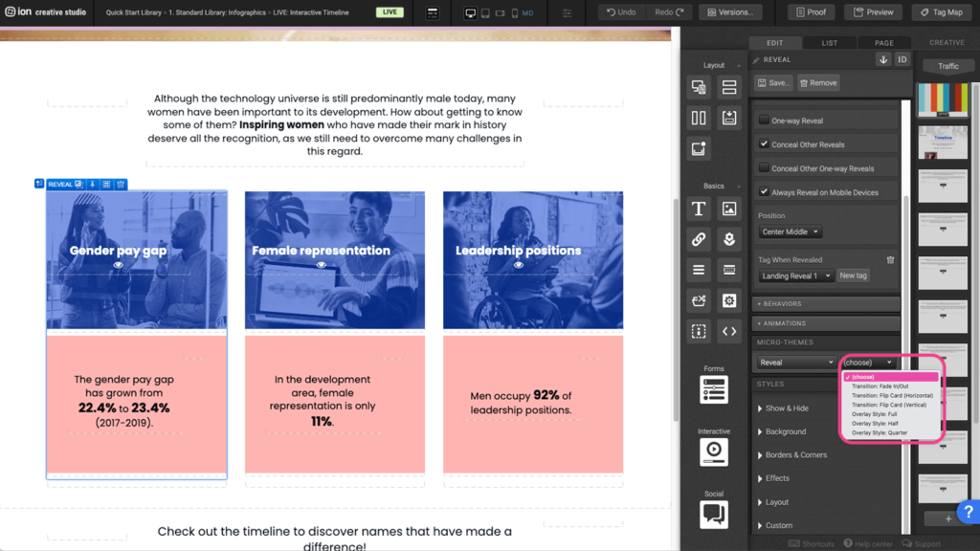
Task: Open the Support link in footer
Action: tap(922, 543)
